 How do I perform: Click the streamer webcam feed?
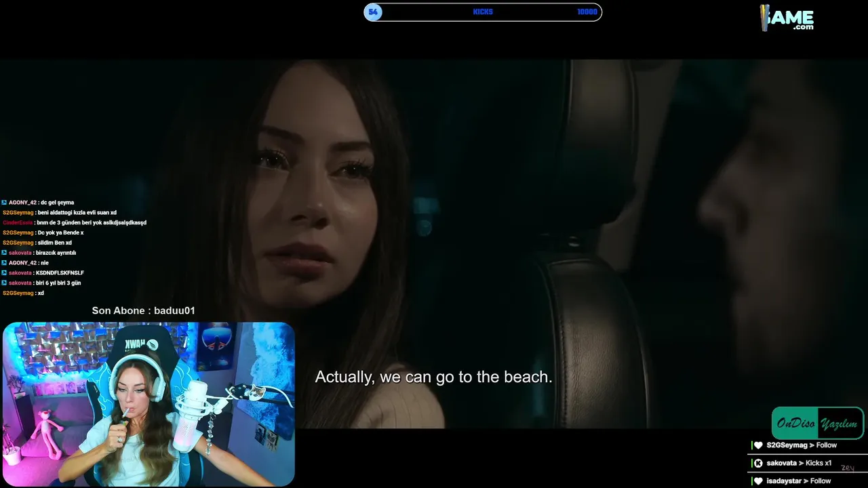tap(149, 404)
